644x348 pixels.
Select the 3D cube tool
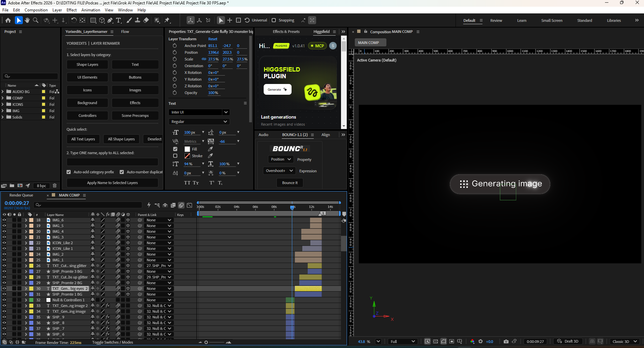(x=102, y=20)
